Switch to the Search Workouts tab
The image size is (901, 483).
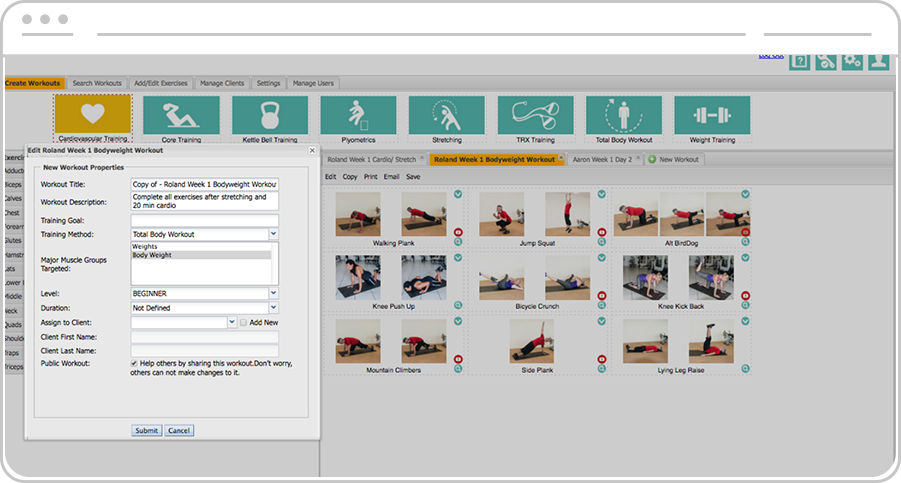[x=97, y=83]
